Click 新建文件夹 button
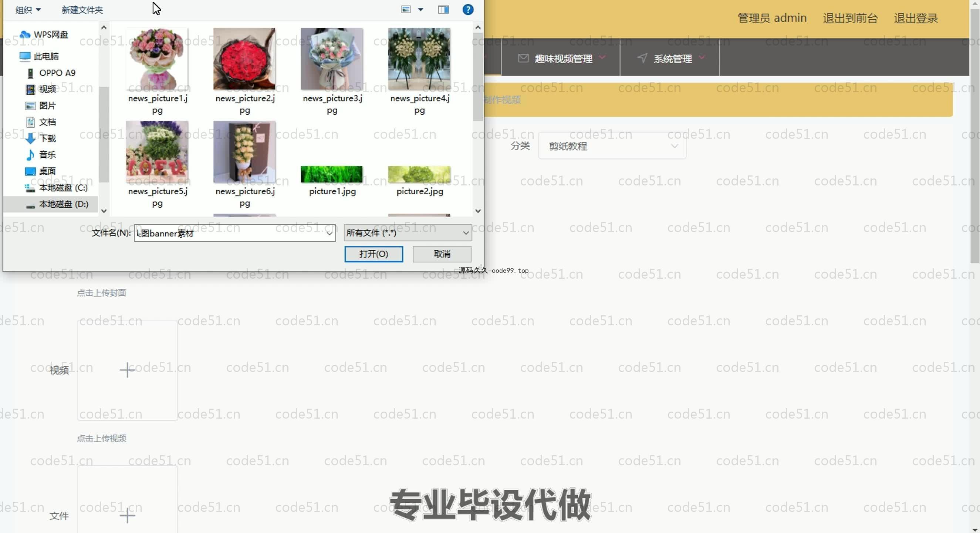This screenshot has width=980, height=533. pyautogui.click(x=82, y=10)
